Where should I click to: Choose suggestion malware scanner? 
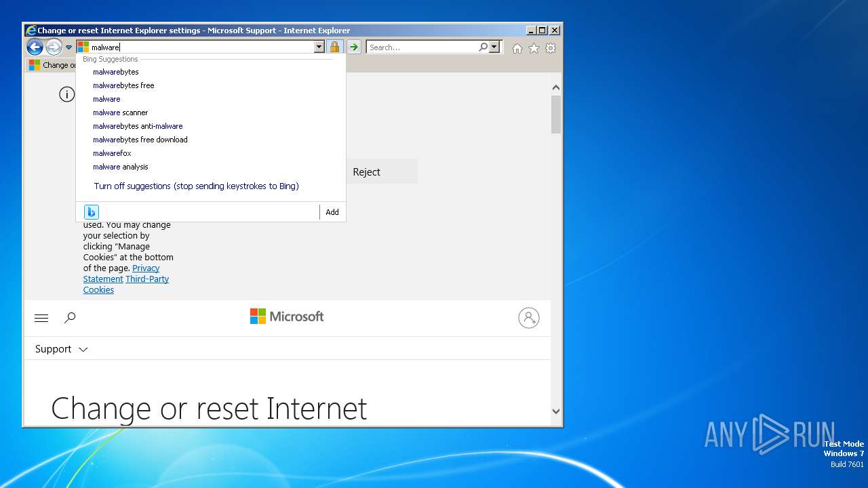[120, 113]
